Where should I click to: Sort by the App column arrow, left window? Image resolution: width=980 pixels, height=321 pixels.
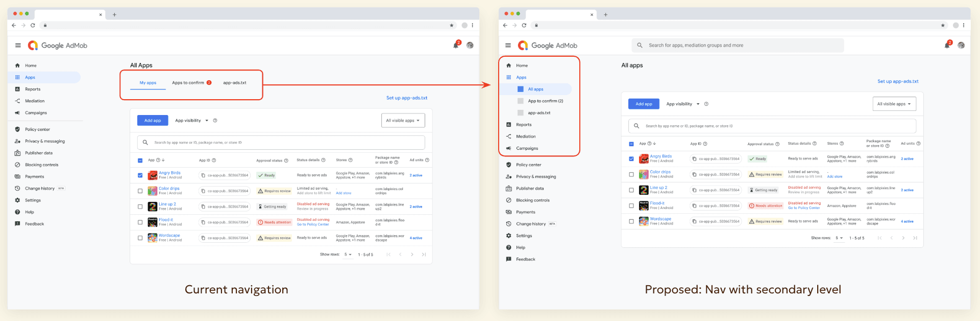[x=163, y=161]
